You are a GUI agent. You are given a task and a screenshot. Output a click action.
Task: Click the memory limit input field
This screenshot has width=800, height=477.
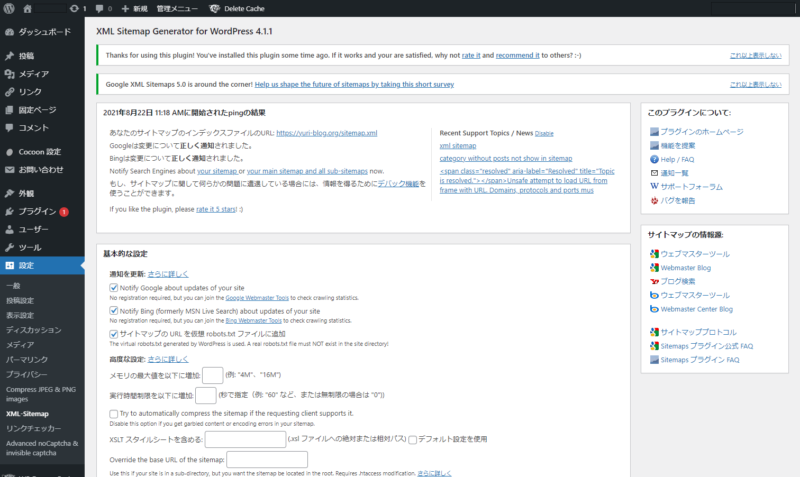pyautogui.click(x=212, y=375)
